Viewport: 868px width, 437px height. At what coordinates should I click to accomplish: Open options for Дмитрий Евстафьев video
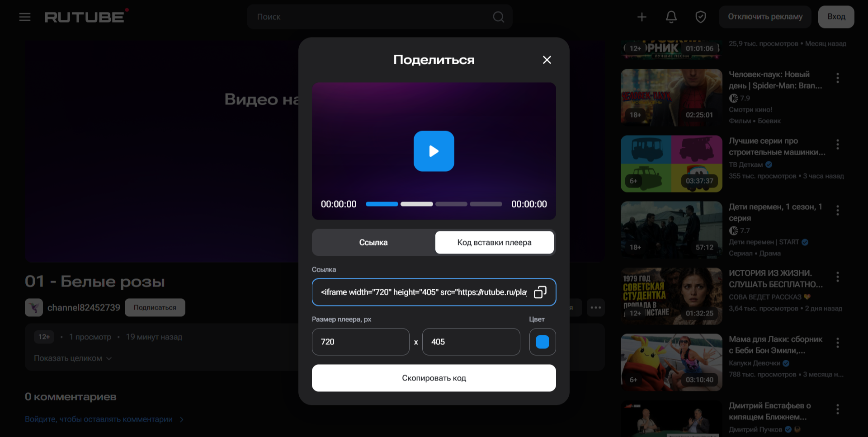tap(838, 409)
